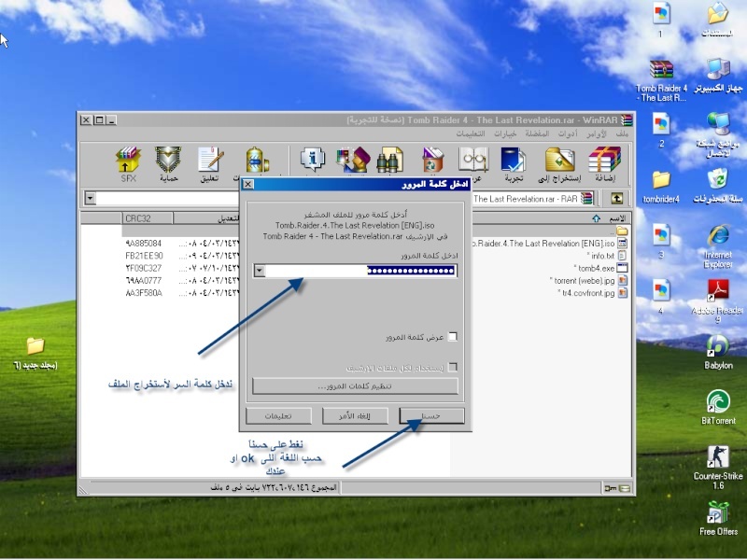Check the إستخدام لكل ملفات الإرشيف checkbox

click(453, 367)
